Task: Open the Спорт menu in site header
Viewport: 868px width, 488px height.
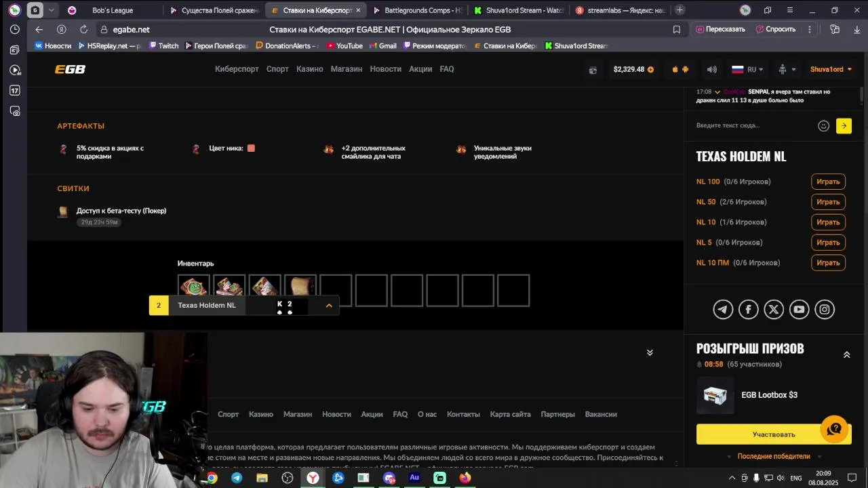Action: [277, 69]
